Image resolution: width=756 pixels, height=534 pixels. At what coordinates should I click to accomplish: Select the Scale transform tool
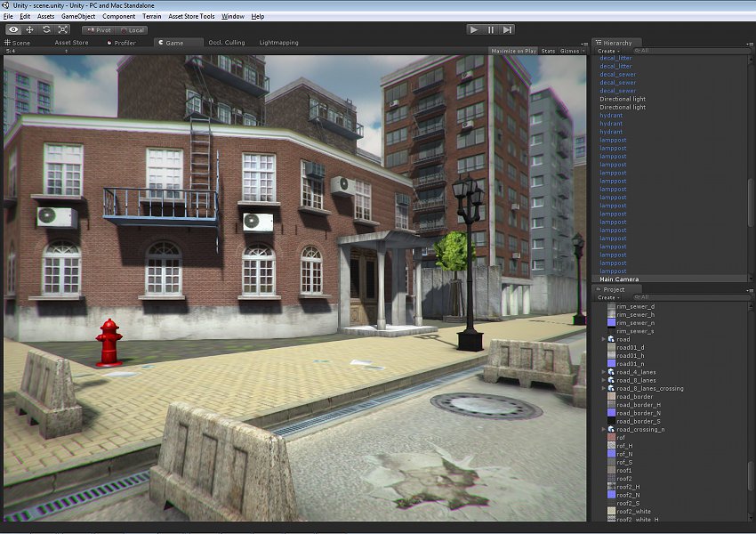coord(63,30)
